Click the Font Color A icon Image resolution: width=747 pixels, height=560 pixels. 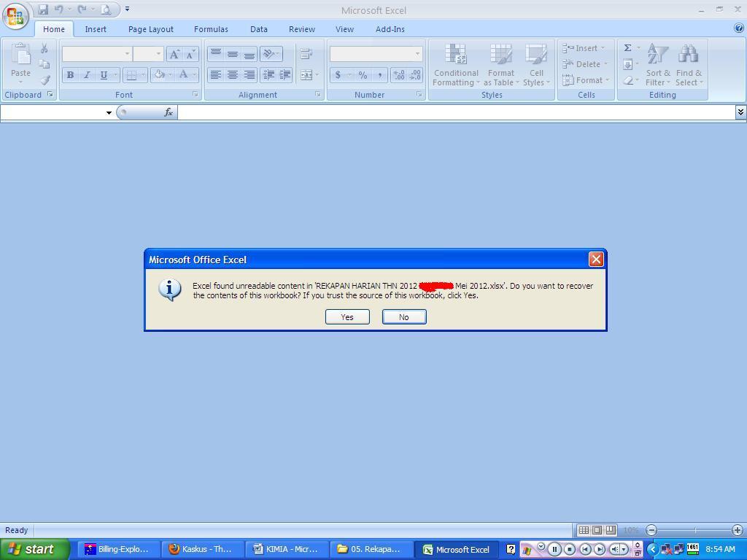click(183, 75)
